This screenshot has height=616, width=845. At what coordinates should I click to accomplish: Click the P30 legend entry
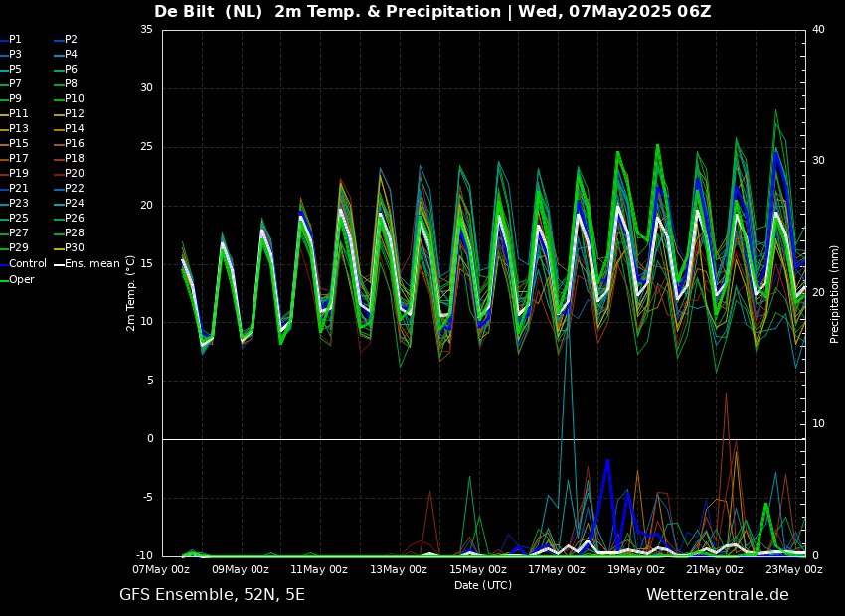pos(75,248)
